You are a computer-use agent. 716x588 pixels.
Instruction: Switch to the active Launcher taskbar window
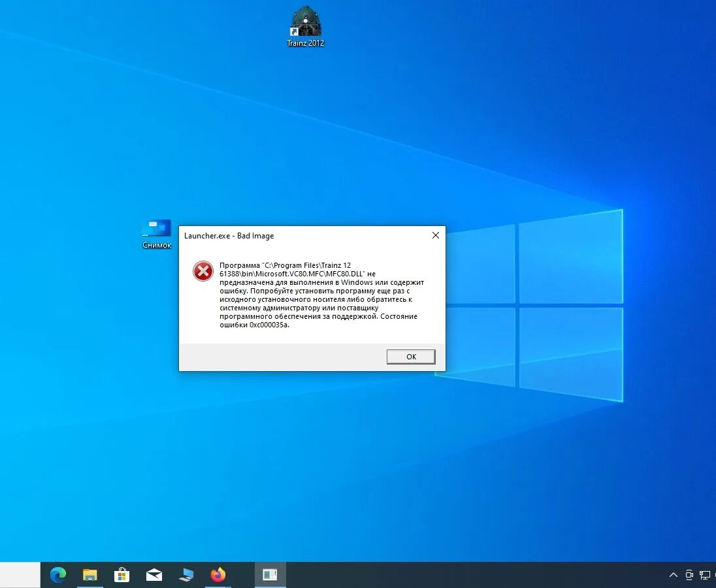click(270, 575)
